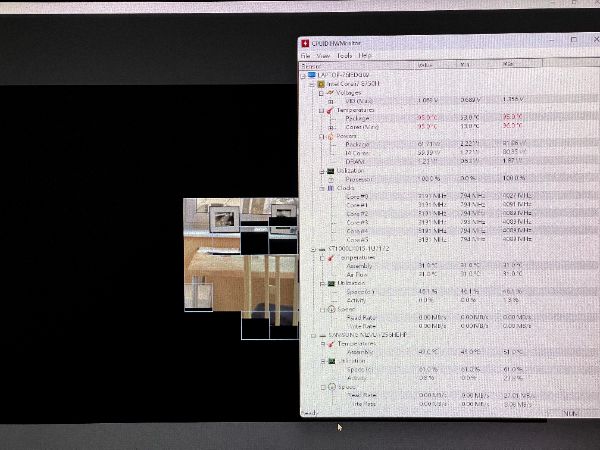Click the thermometer icon under the ST1000 drive
Screen dimensions: 600x450
pyautogui.click(x=331, y=258)
